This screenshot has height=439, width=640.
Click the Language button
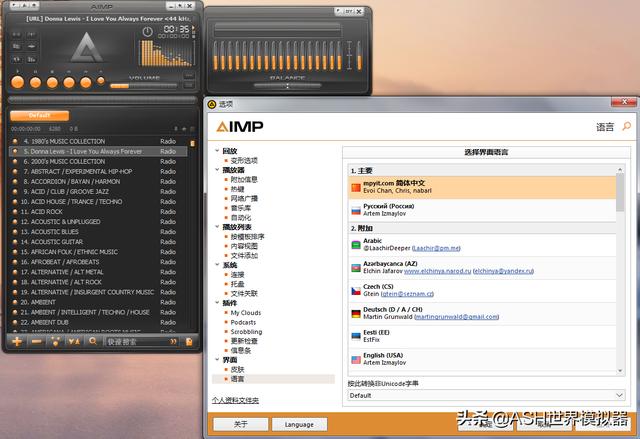click(x=299, y=424)
